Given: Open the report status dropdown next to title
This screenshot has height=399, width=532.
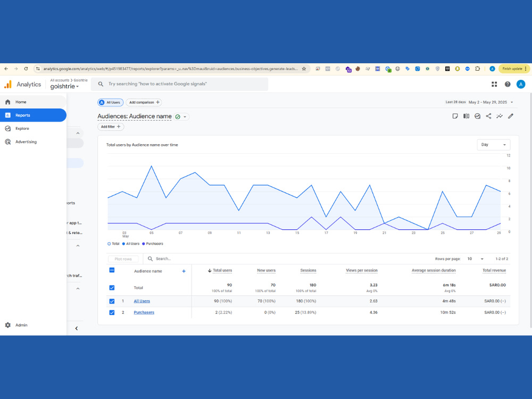Looking at the screenshot, I should [181, 117].
